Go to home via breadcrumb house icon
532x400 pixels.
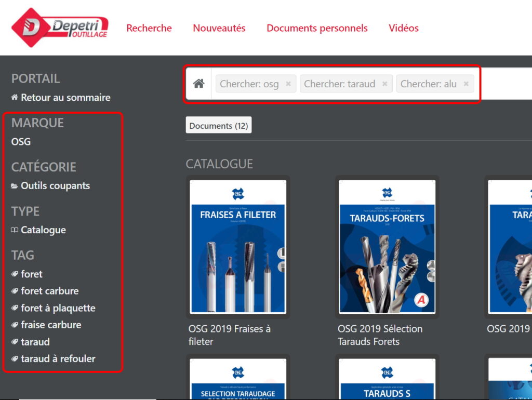click(199, 84)
